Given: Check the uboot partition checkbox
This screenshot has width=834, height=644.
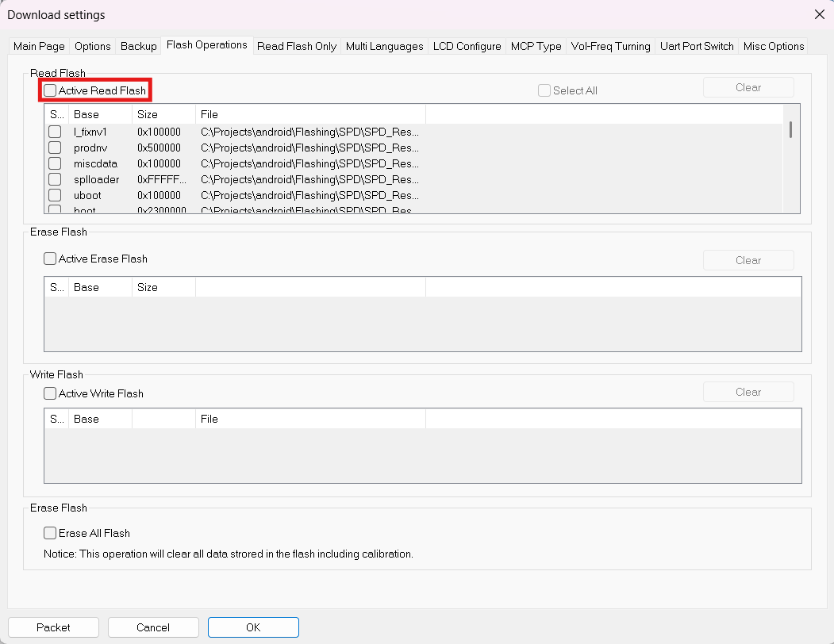Looking at the screenshot, I should point(55,195).
